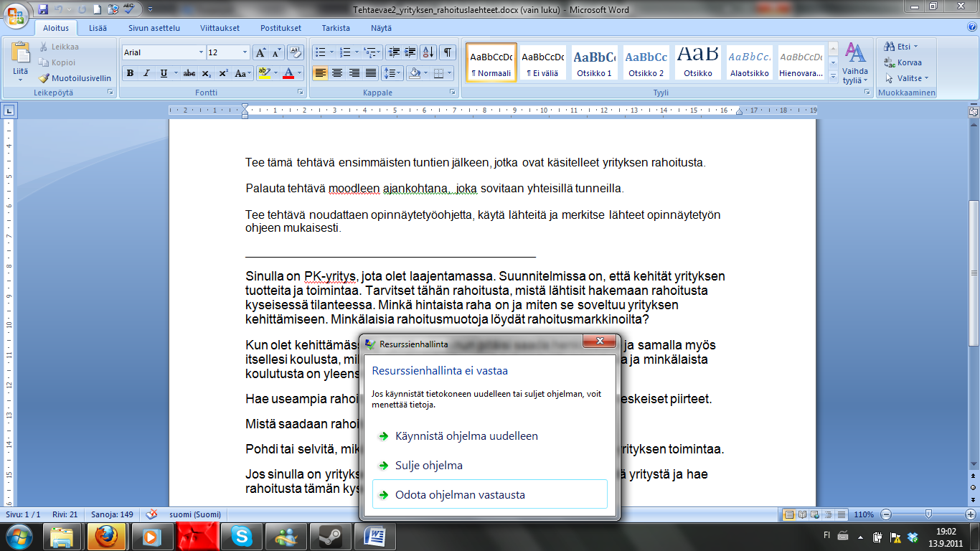Open the Viittaukset ribbon tab
Image resolution: width=980 pixels, height=551 pixels.
click(x=220, y=28)
